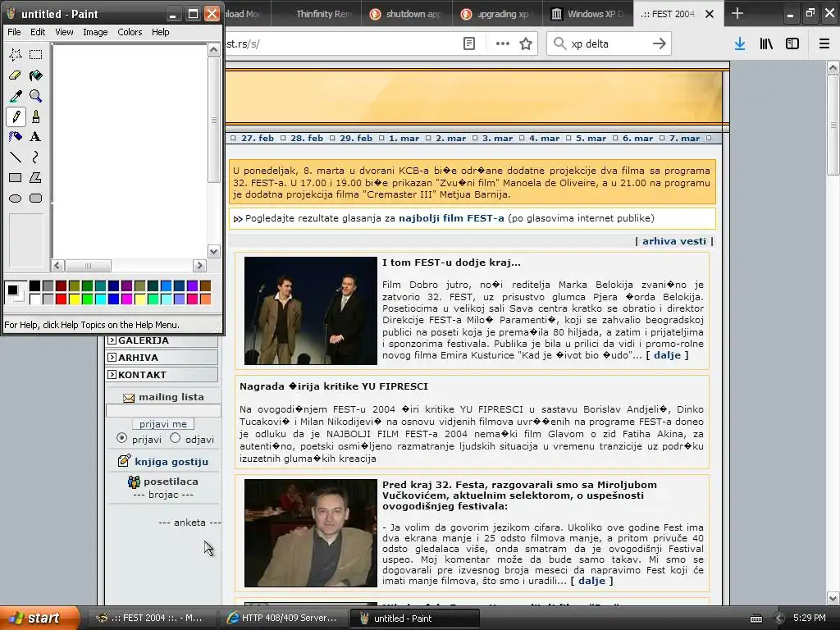Screen dimensions: 840x630
Task: Switch to the shutdown app browser tab
Action: coord(406,14)
